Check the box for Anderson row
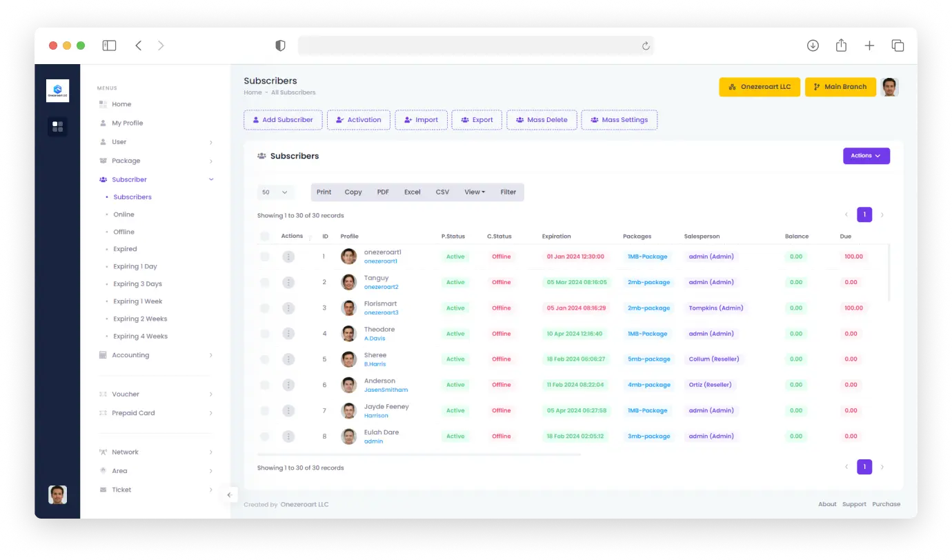This screenshot has width=952, height=560. coord(264,385)
